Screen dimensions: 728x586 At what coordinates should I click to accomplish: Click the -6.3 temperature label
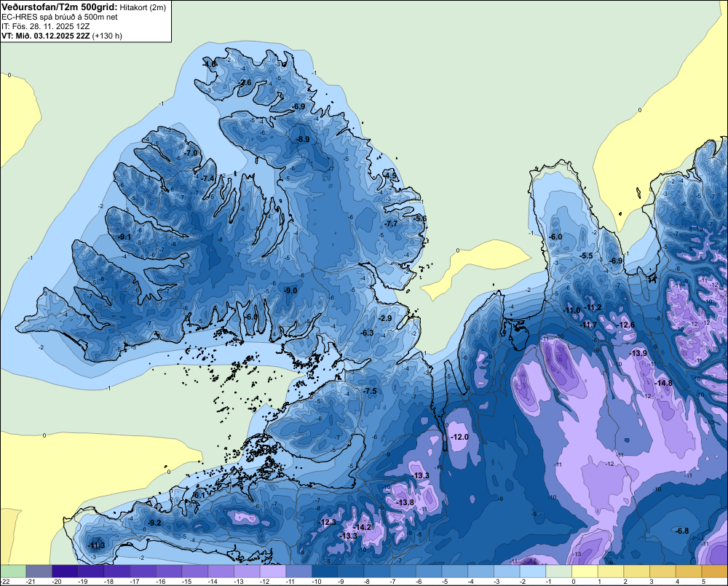[x=367, y=333]
